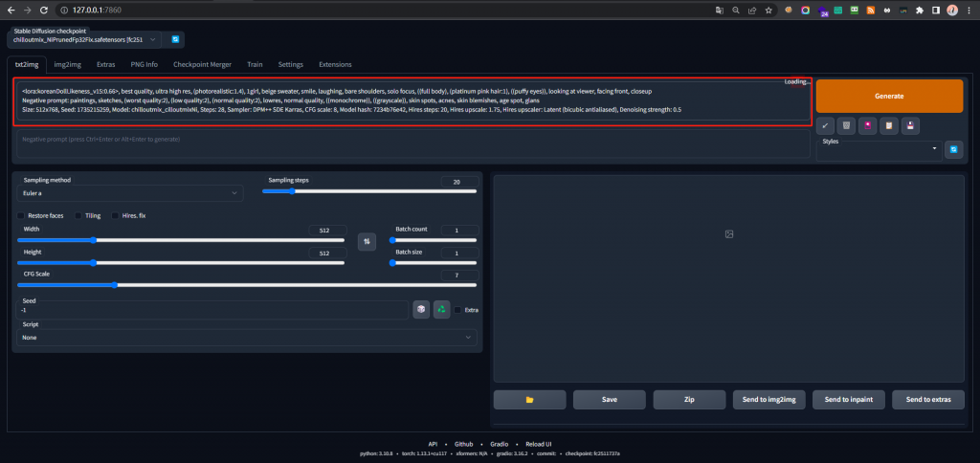Go back in the browser
This screenshot has width=980, height=463.
click(11, 10)
